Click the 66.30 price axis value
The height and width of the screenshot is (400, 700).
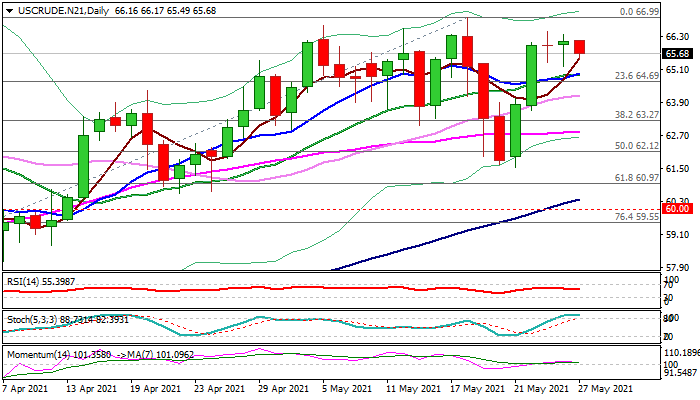point(678,36)
